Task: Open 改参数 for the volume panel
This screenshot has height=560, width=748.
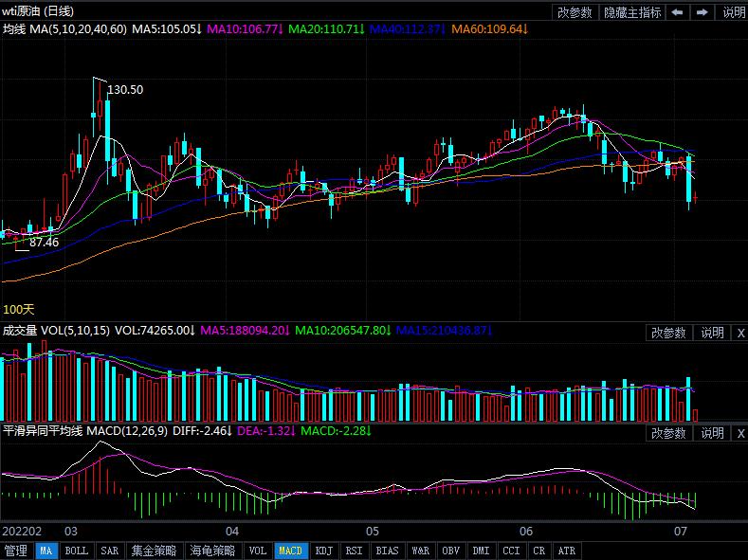Action: 668,333
